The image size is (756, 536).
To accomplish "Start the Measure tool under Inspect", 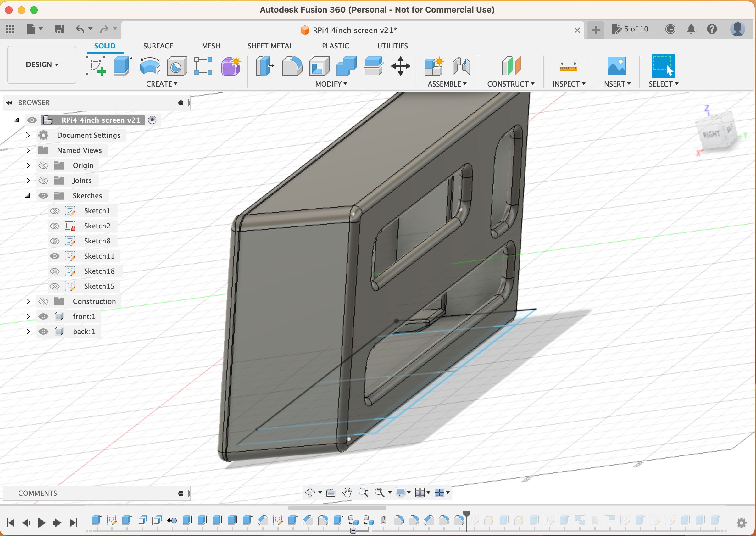I will 568,66.
